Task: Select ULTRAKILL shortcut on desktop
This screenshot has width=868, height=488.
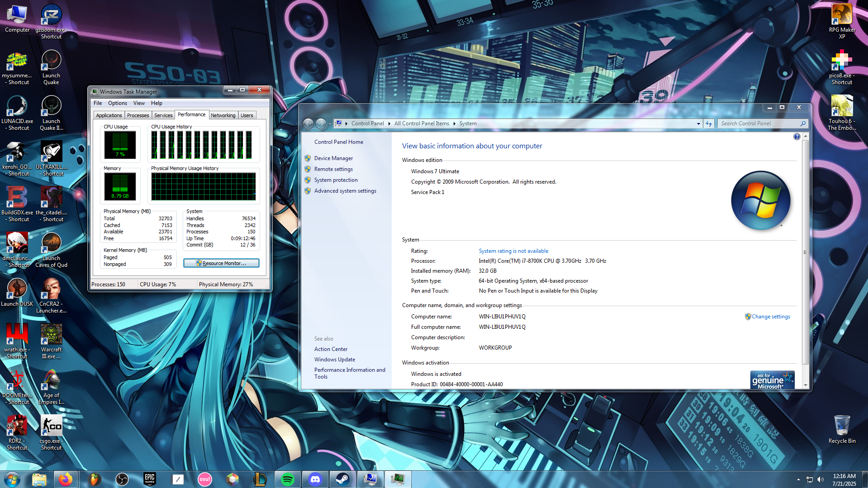Action: pos(51,158)
